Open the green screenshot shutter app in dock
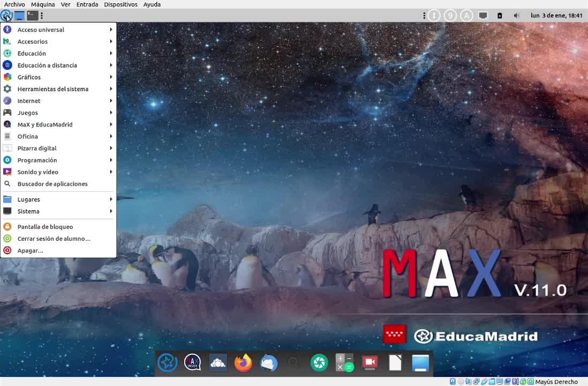 pos(319,363)
